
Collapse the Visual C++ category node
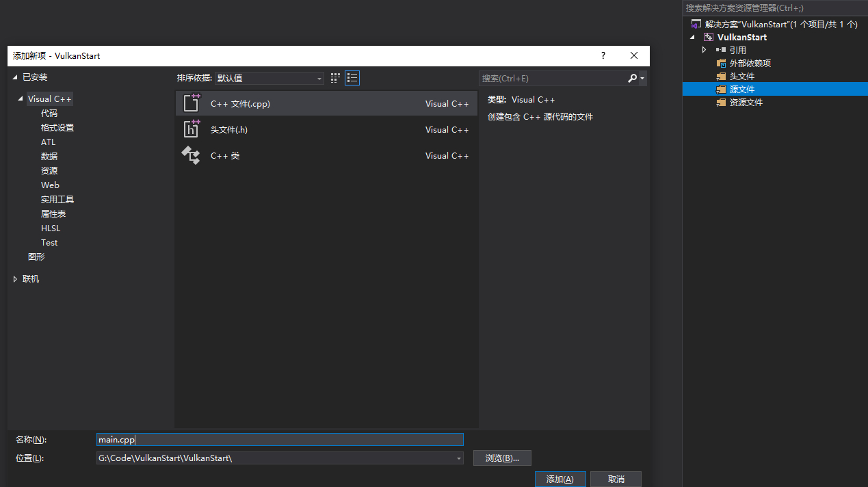(x=21, y=99)
